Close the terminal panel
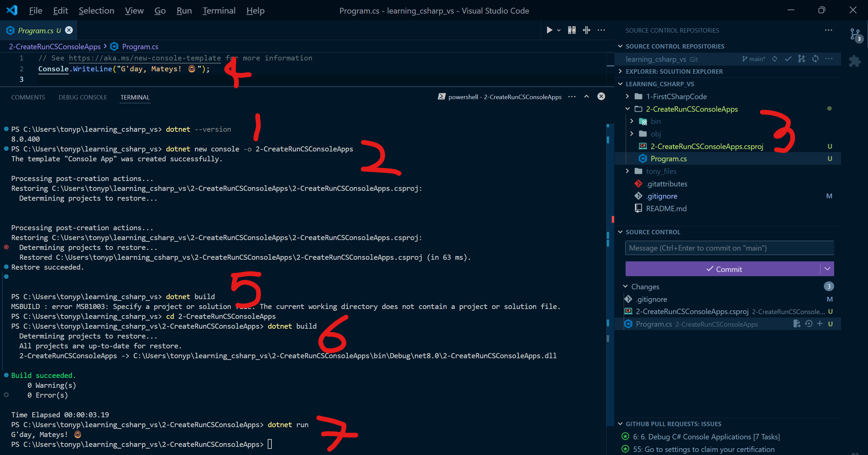The height and width of the screenshot is (455, 868). (x=601, y=96)
